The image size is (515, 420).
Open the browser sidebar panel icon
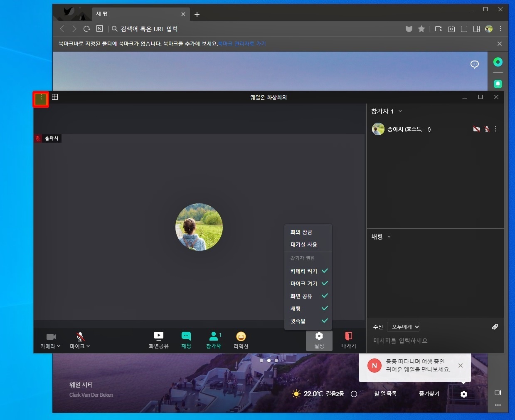(x=476, y=29)
